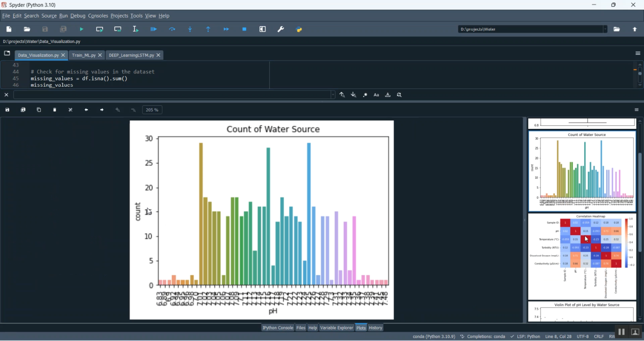Go to the next plot

102,110
